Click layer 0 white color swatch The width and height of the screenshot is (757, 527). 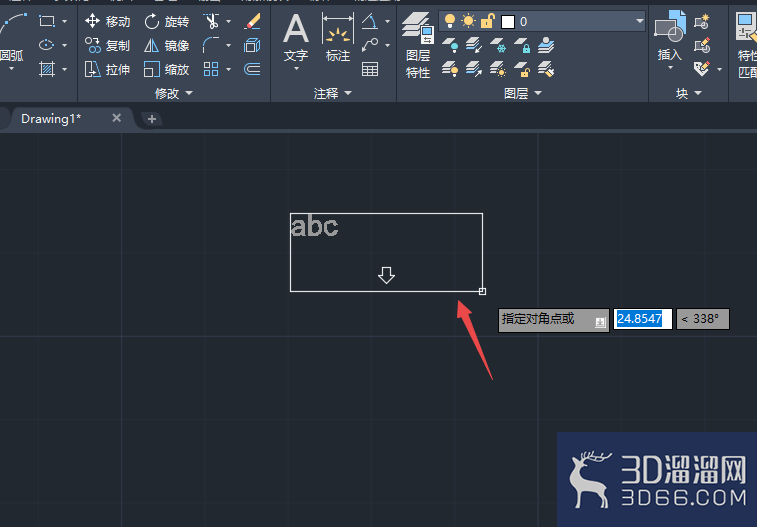tap(508, 22)
